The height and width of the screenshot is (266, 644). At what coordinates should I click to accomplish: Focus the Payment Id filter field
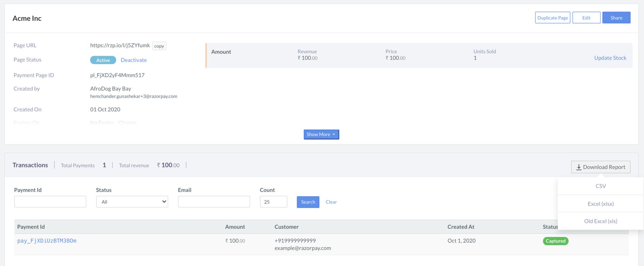click(50, 202)
